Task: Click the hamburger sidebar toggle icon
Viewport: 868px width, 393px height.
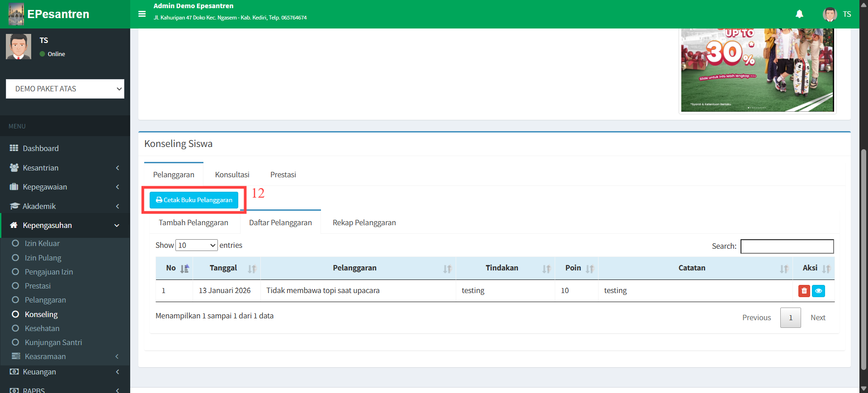Action: [x=142, y=14]
